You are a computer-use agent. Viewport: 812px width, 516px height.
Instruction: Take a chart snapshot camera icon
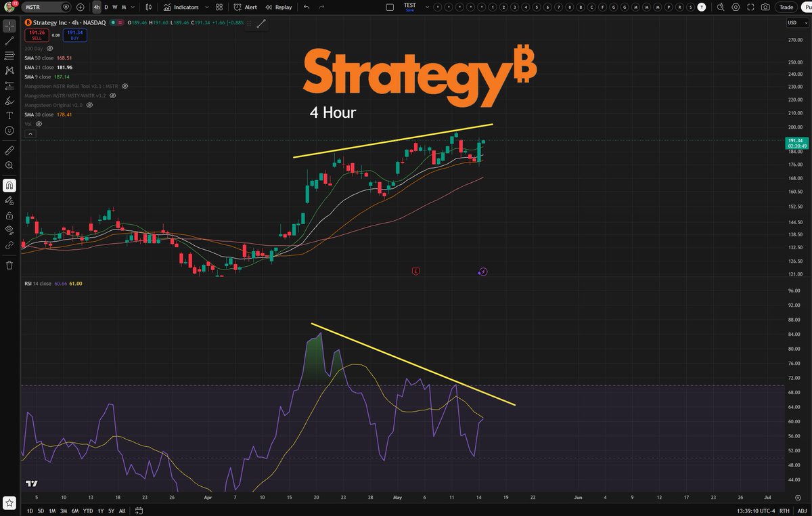click(x=765, y=7)
